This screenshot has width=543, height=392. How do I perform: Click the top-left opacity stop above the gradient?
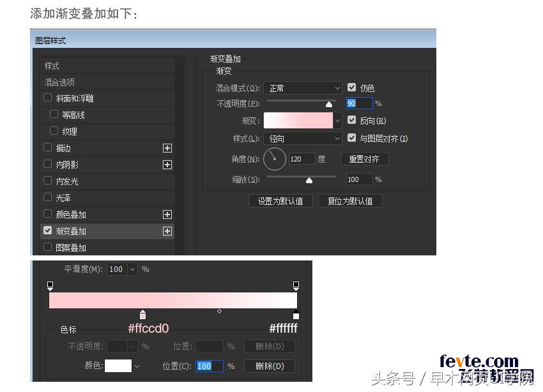click(50, 285)
